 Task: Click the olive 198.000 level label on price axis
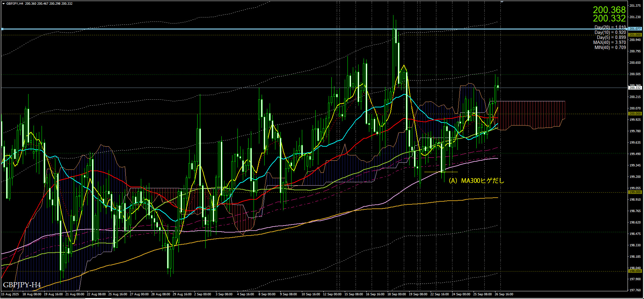coord(635,271)
